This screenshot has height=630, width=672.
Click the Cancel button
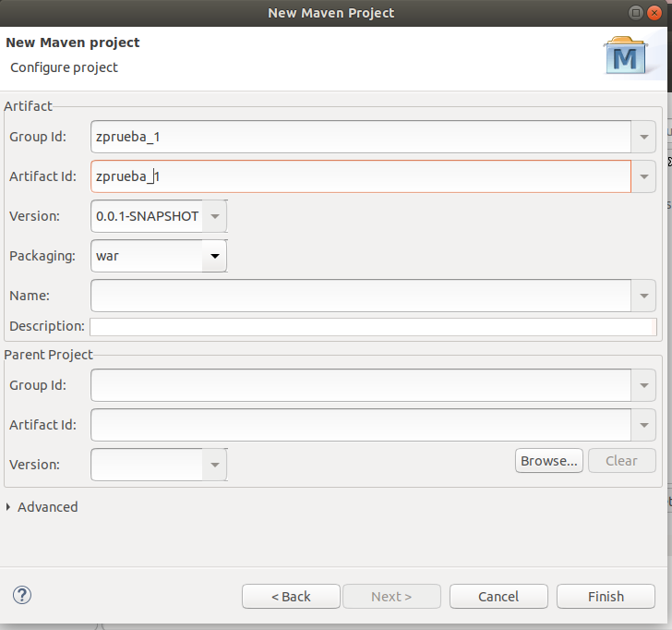tap(498, 597)
